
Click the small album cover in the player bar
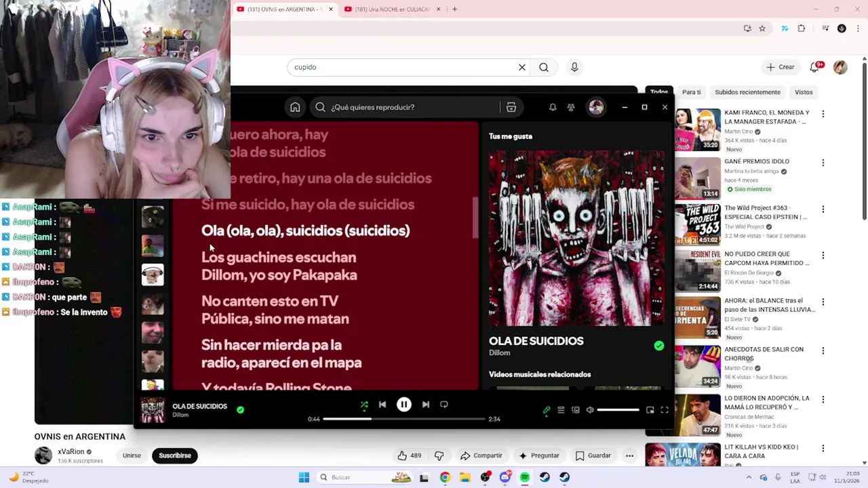click(152, 411)
